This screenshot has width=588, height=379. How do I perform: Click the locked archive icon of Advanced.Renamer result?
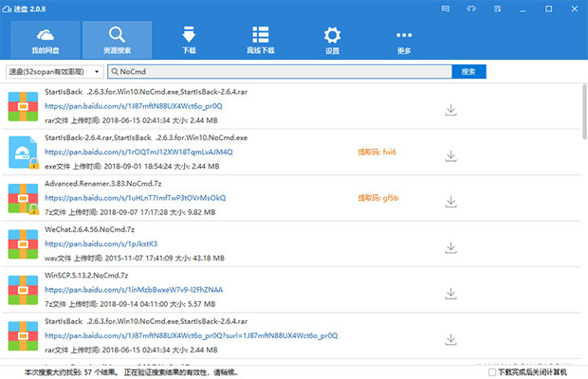tap(24, 198)
